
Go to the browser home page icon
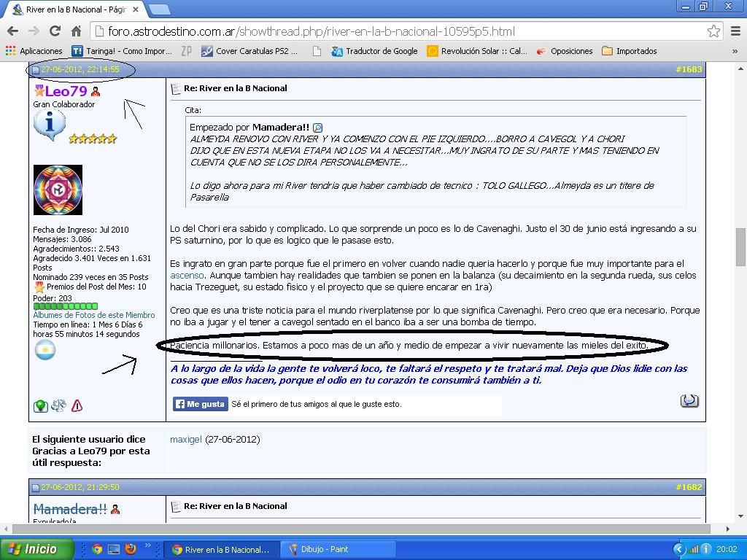76,31
